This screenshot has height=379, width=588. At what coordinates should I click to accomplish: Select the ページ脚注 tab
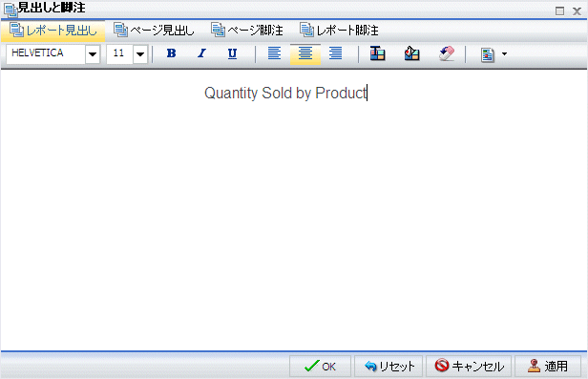[247, 31]
